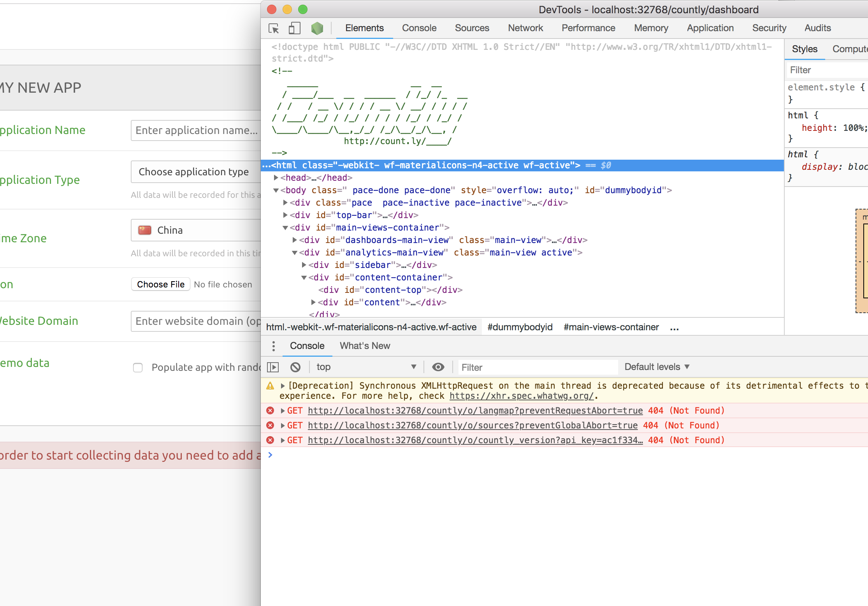Open the xhr.spec.whatwg.org link
The height and width of the screenshot is (606, 868).
(x=522, y=396)
